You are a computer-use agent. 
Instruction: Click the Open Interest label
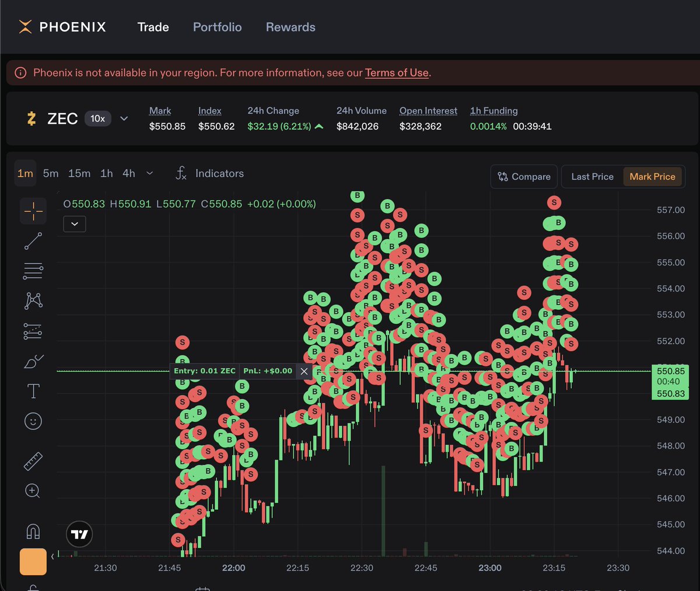(428, 111)
